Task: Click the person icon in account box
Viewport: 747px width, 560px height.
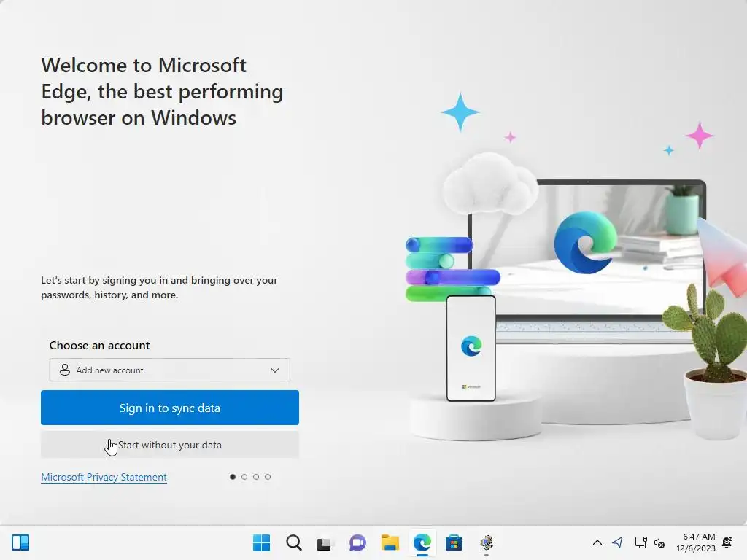Action: click(65, 370)
